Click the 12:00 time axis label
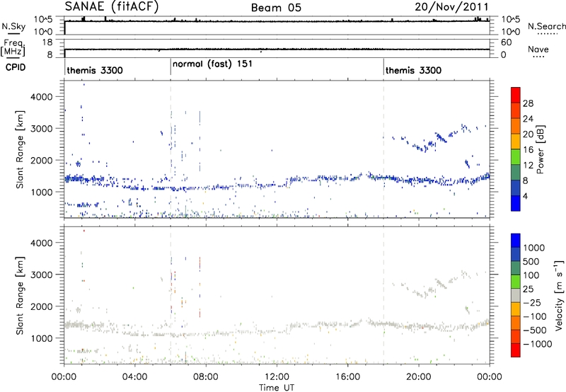The height and width of the screenshot is (392, 566). [277, 378]
